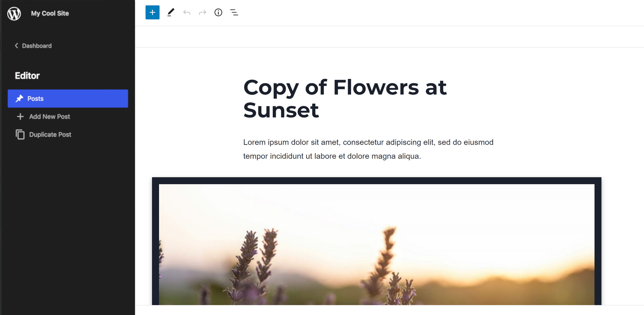Open the Editor section heading
The image size is (644, 315).
point(27,75)
